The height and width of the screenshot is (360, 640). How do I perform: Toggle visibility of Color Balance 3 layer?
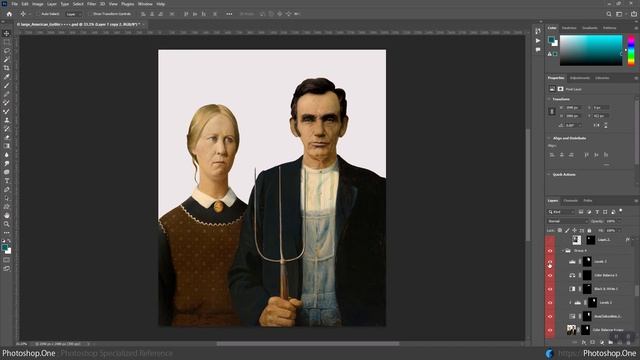tap(550, 276)
